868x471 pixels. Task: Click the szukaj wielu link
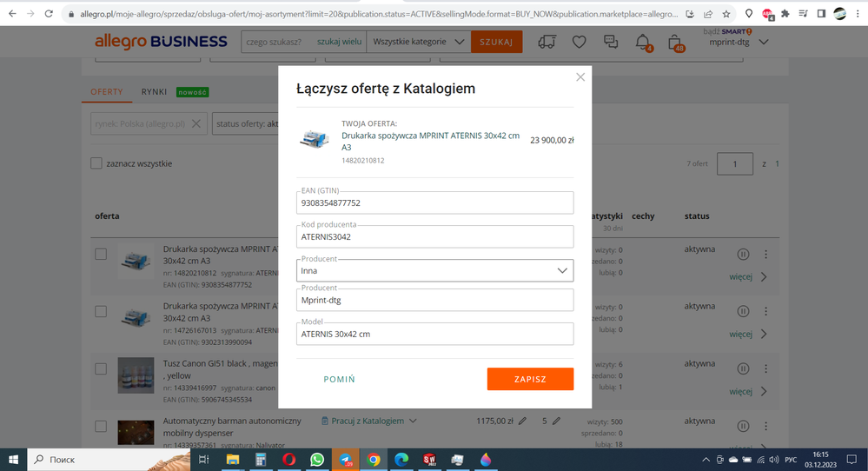pyautogui.click(x=339, y=42)
